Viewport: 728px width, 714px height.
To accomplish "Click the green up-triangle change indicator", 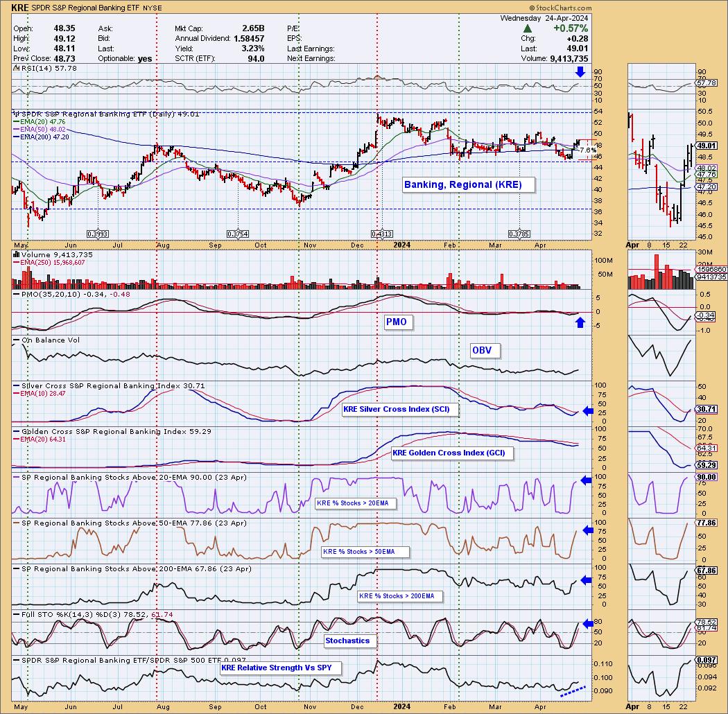I will coord(528,29).
